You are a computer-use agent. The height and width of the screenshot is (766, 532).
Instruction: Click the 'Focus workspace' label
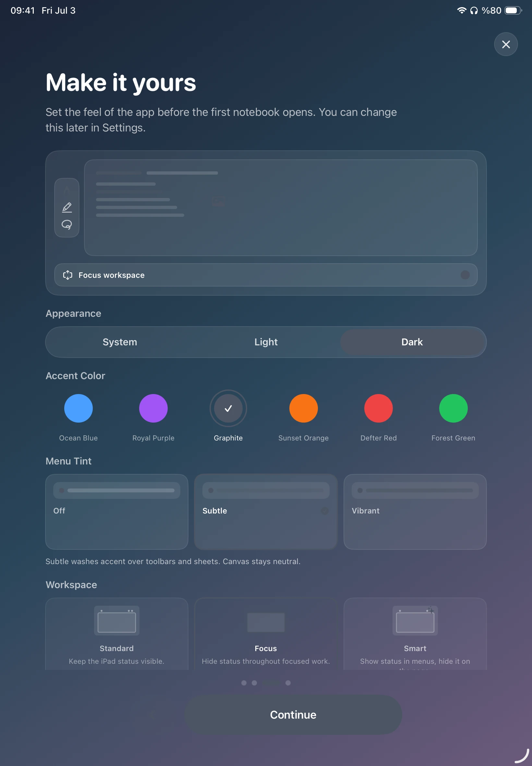111,275
